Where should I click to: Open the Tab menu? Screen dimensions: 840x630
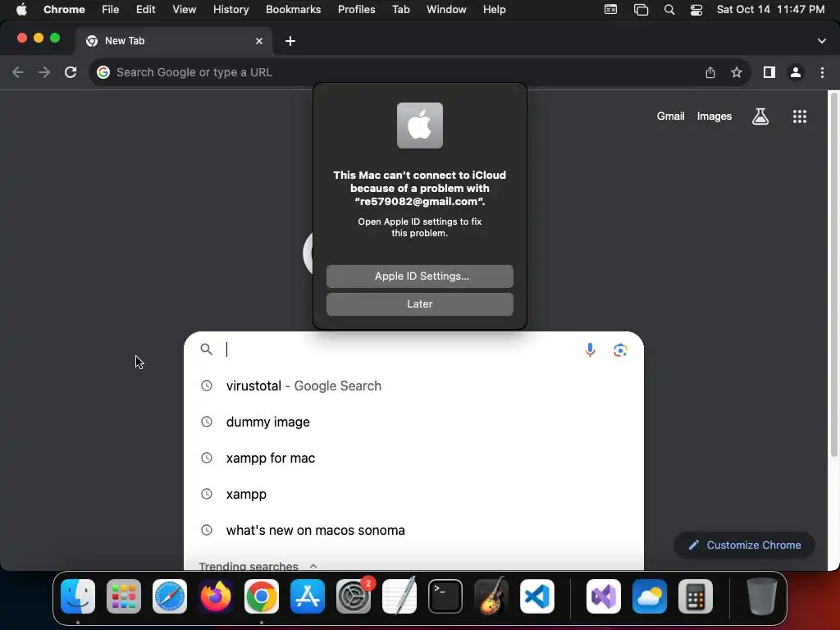[x=400, y=10]
